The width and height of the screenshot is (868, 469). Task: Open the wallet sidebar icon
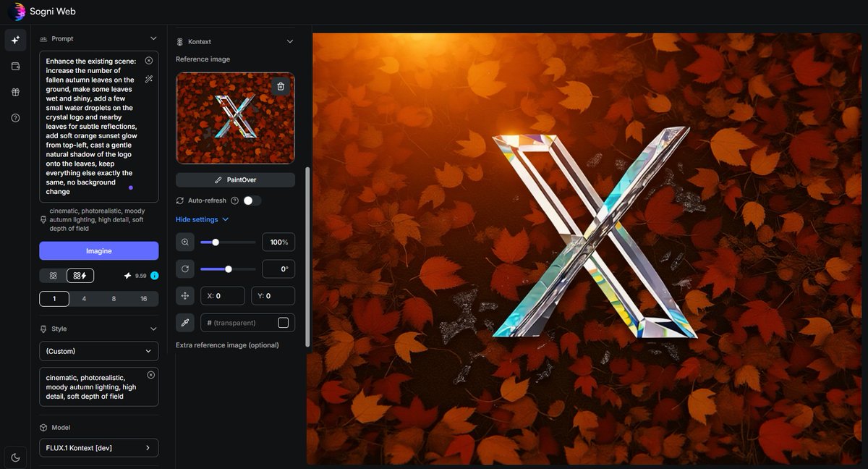[x=15, y=67]
